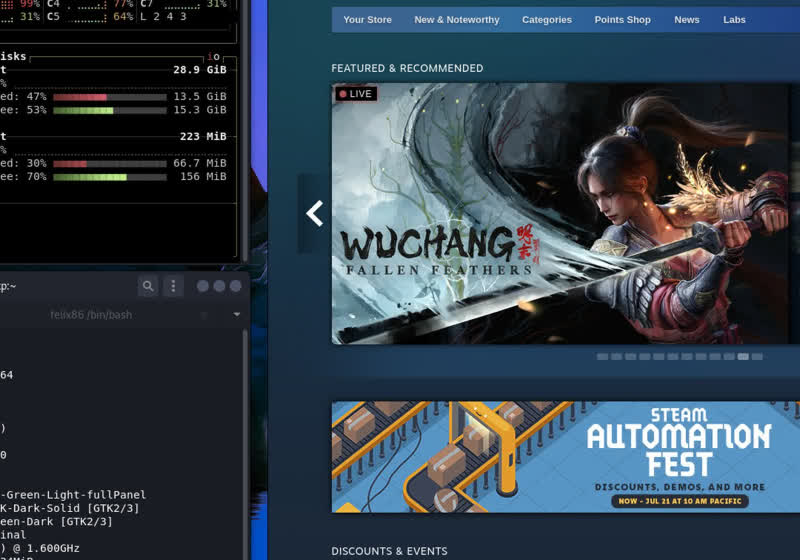The height and width of the screenshot is (560, 800).
Task: Click the 13.5 GiB used value
Action: coord(199,96)
